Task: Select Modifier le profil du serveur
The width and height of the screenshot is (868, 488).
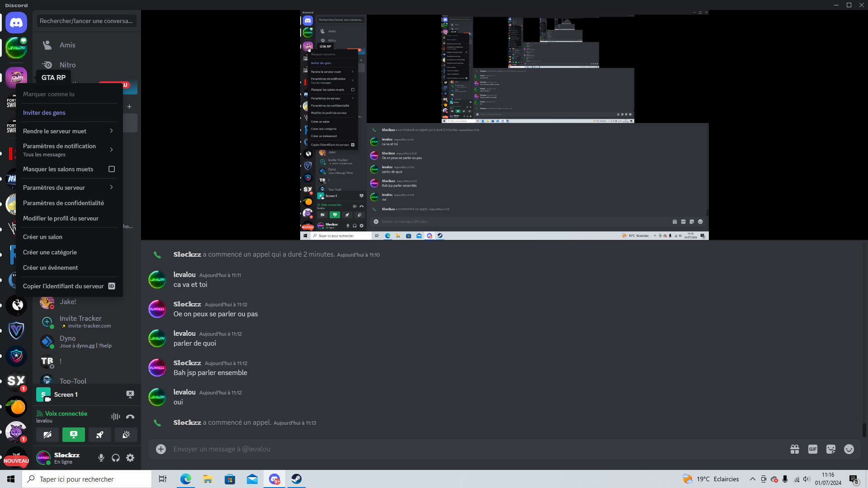Action: tap(68, 218)
